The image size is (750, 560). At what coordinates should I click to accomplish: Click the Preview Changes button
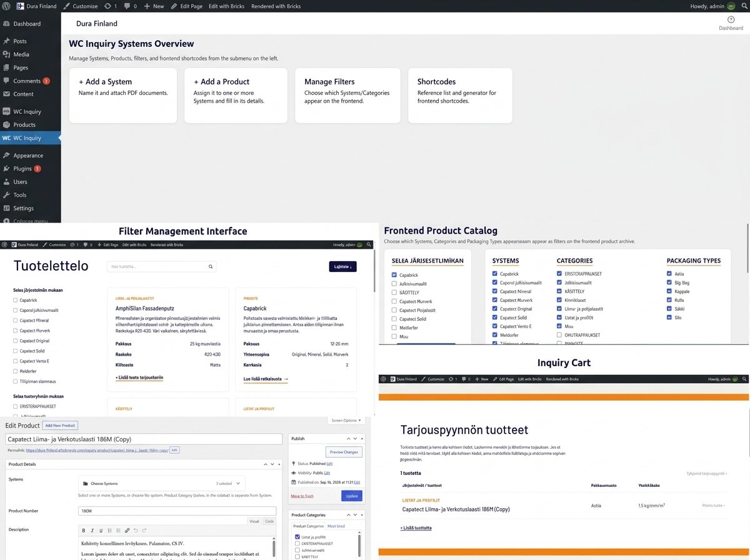(344, 452)
